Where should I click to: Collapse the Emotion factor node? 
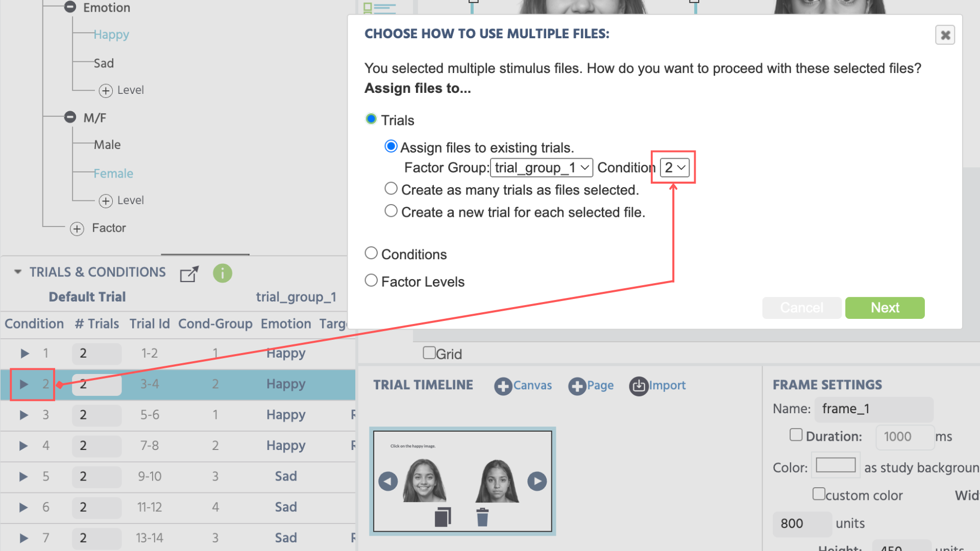[70, 7]
